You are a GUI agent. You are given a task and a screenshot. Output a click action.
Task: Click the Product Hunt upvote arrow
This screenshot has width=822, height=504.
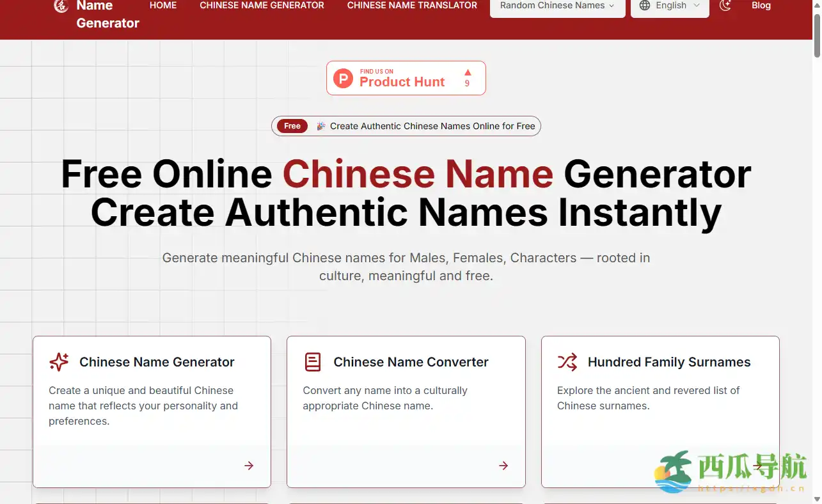(x=467, y=72)
